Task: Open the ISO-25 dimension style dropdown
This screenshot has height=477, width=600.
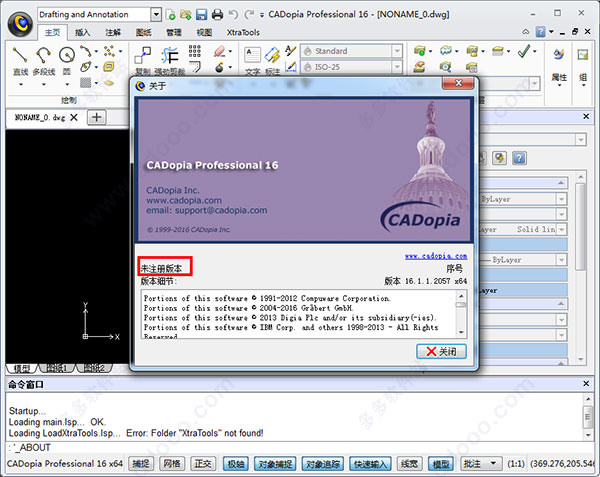Action: [x=397, y=67]
